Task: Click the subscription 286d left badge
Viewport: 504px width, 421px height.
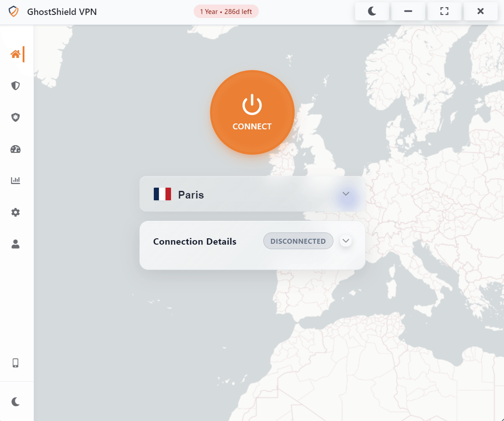Action: coord(226,12)
